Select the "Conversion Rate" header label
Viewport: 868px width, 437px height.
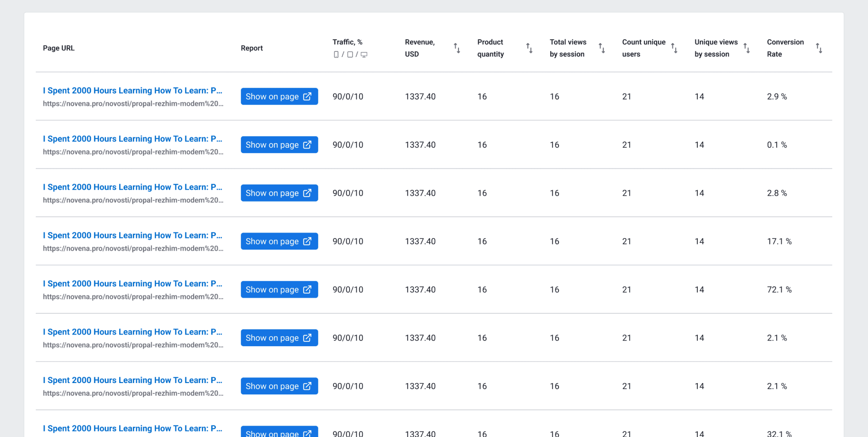[x=785, y=48]
